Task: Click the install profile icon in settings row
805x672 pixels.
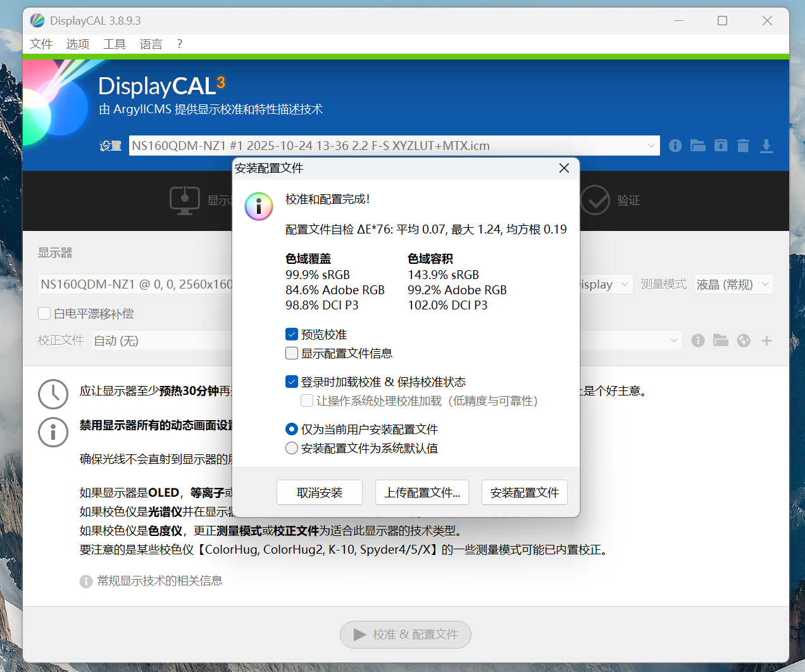Action: click(721, 146)
